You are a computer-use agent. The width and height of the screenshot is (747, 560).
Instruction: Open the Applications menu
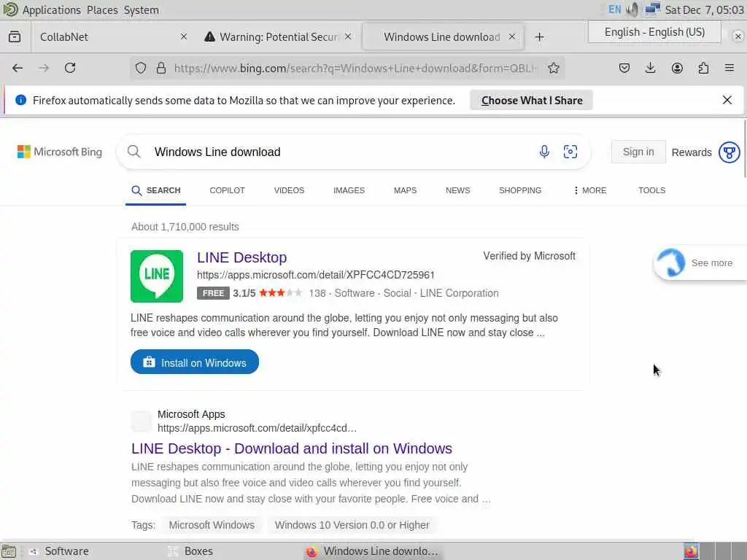coord(52,10)
